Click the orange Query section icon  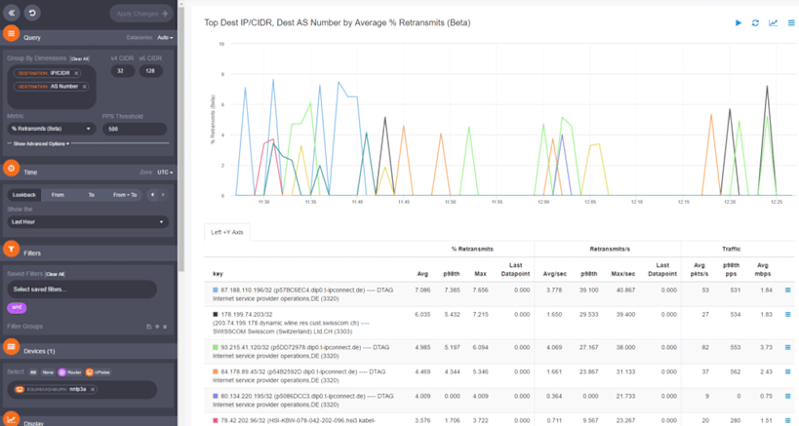[x=11, y=33]
